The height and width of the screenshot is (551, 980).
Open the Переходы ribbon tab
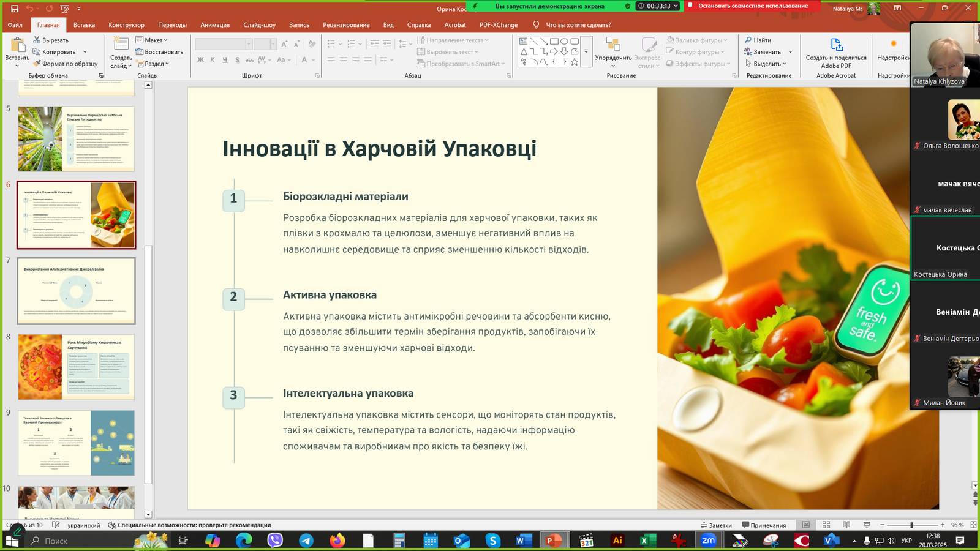172,25
